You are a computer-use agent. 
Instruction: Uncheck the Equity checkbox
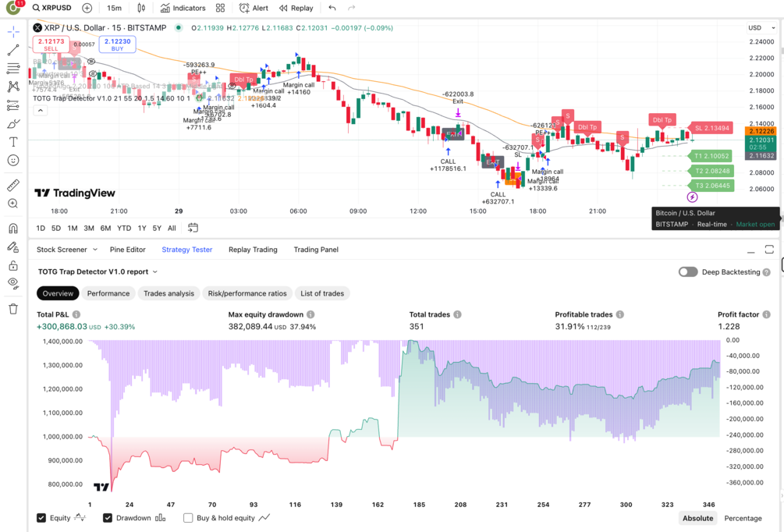tap(41, 518)
